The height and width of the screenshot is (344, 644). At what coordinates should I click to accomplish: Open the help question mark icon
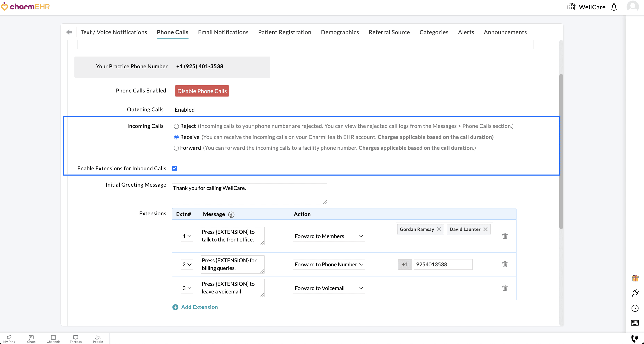click(x=635, y=308)
